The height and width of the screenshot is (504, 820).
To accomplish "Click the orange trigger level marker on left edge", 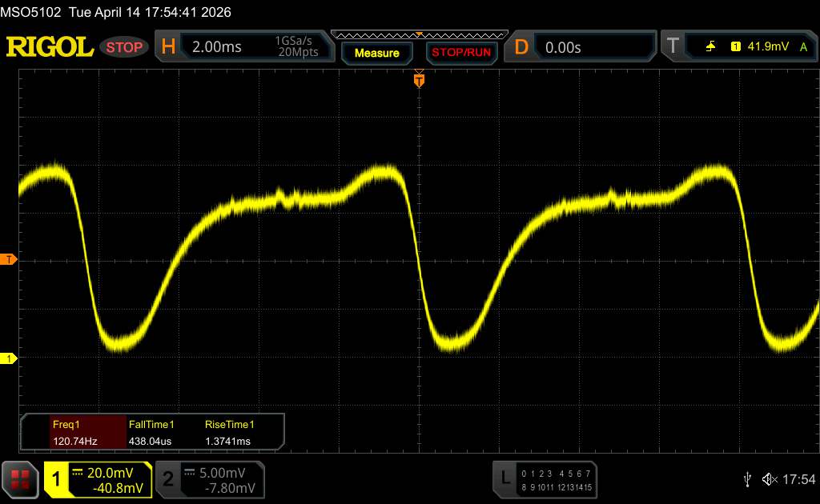I will 9,260.
